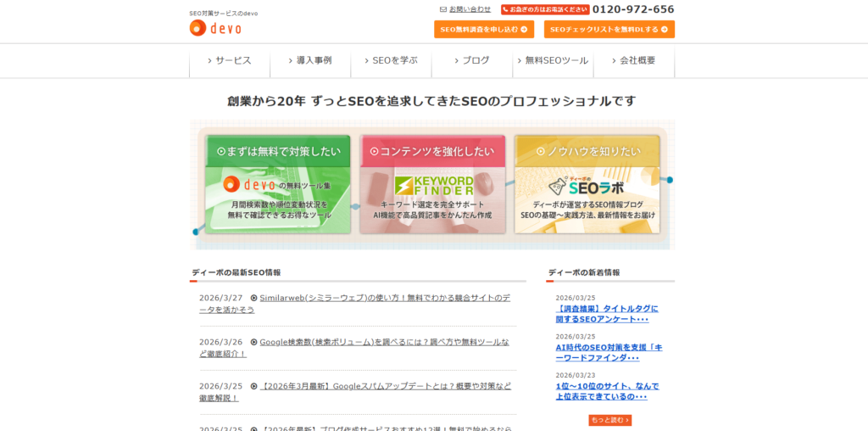Select the まずは無料で対策したい banner card
This screenshot has width=868, height=431.
pos(278,184)
